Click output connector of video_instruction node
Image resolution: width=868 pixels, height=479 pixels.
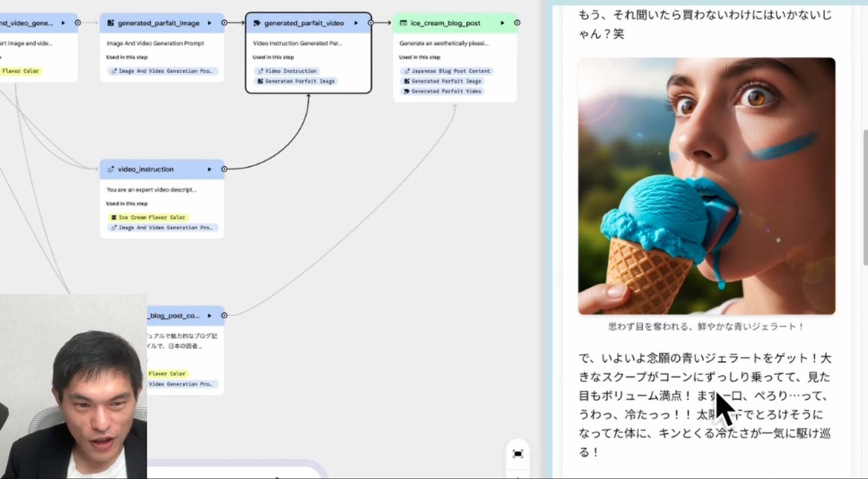click(224, 169)
